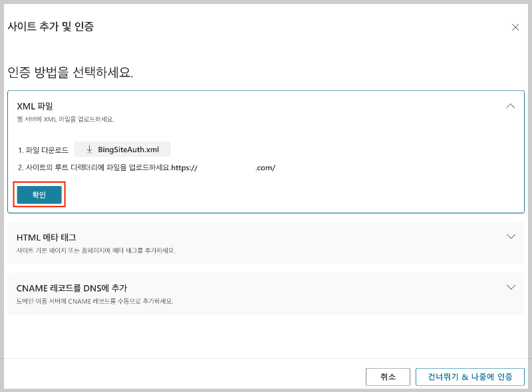Select the HTML 메타 태그 verification method
Image resolution: width=532 pixels, height=392 pixels.
point(266,241)
